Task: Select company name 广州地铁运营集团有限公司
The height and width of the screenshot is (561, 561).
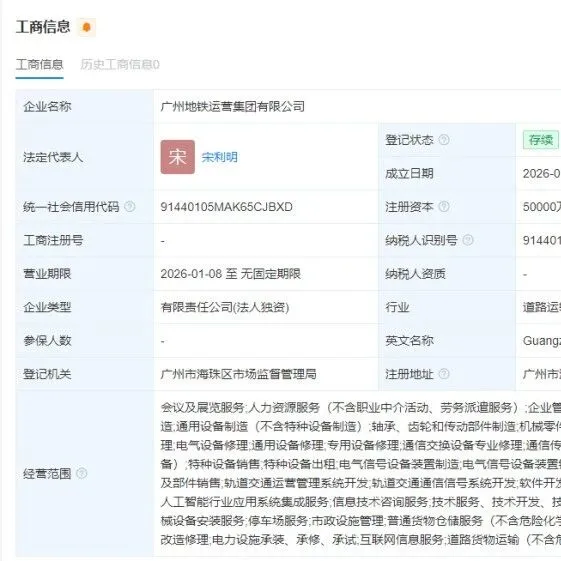Action: pos(233,107)
